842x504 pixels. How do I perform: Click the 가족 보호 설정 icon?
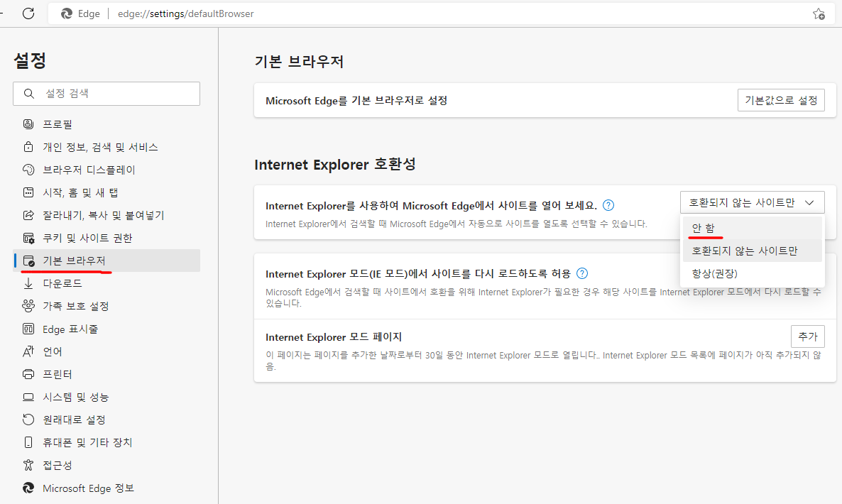click(28, 306)
